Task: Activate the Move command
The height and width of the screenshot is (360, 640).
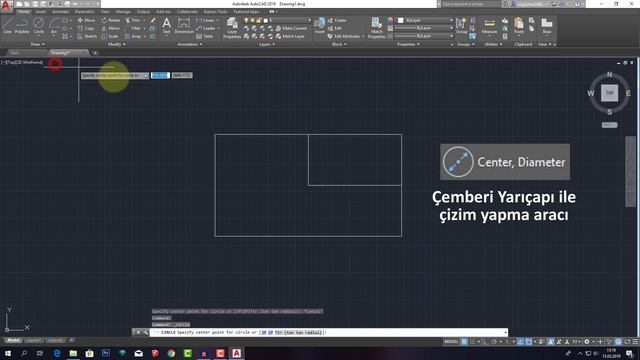Action: (86, 20)
